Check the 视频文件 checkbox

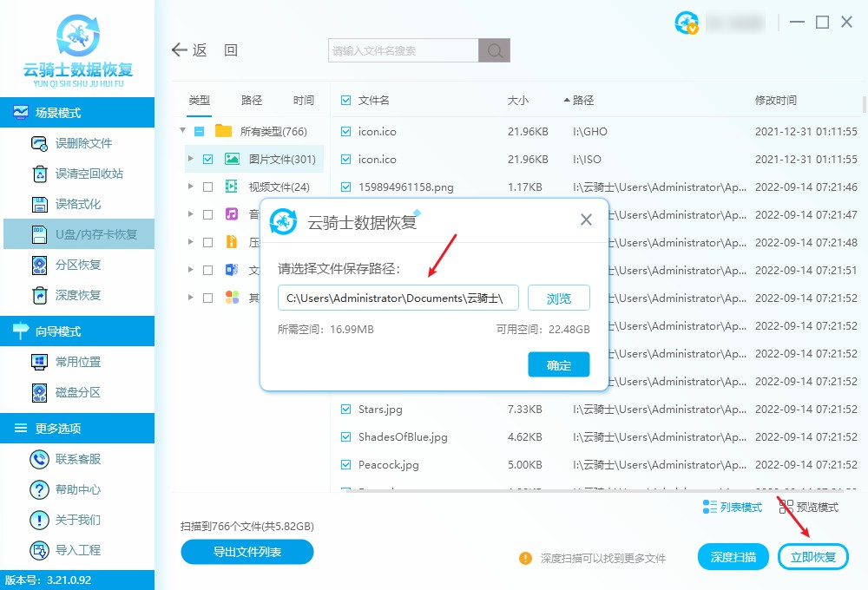click(208, 186)
